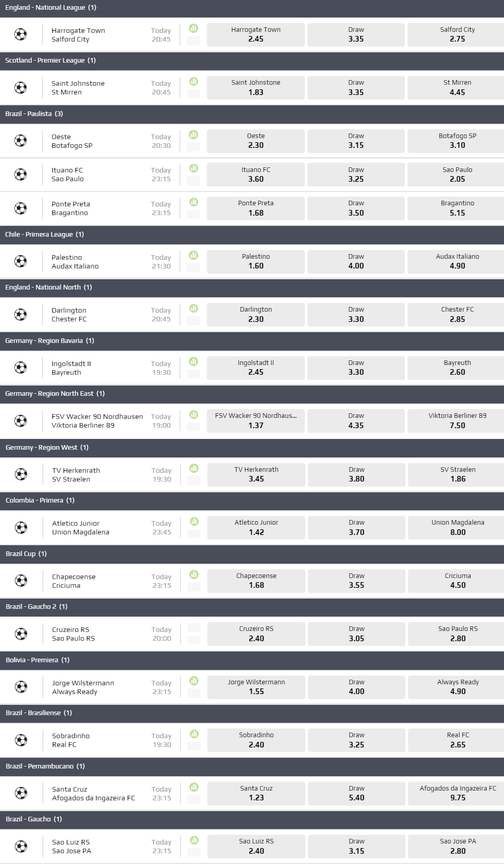Click soccer ball icon beside Cruzeiro RS
Screen dimensions: 504x864
pos(21,634)
